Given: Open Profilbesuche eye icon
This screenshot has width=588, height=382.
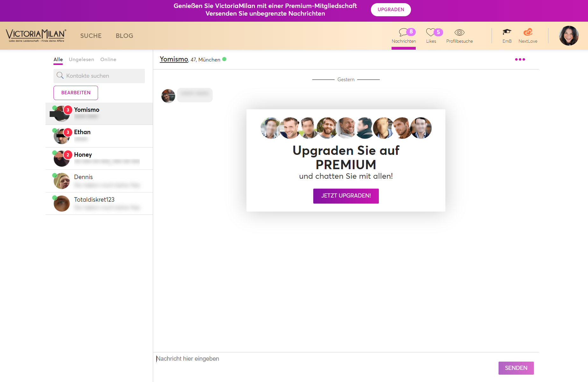Looking at the screenshot, I should point(459,36).
